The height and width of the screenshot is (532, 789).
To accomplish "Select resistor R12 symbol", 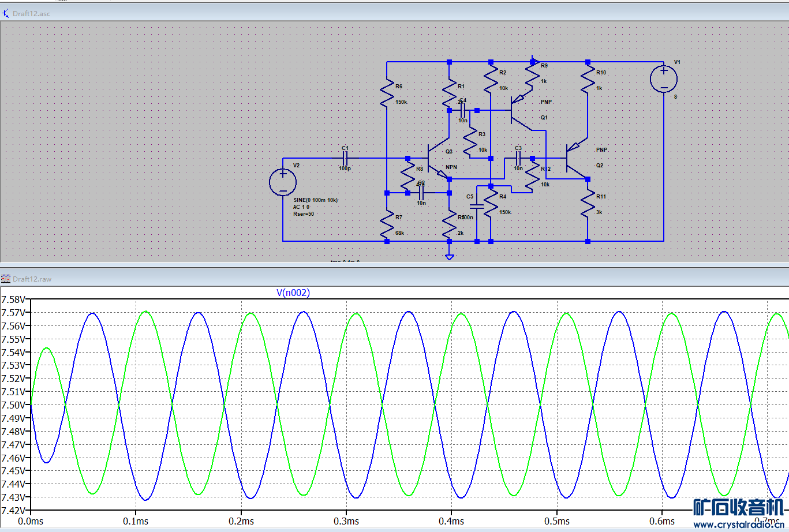I will [532, 175].
